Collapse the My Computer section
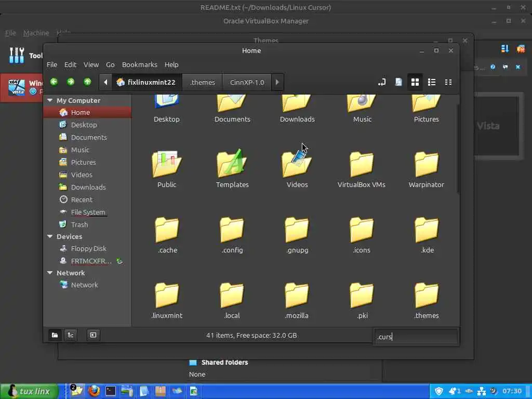The width and height of the screenshot is (532, 399). tap(50, 100)
